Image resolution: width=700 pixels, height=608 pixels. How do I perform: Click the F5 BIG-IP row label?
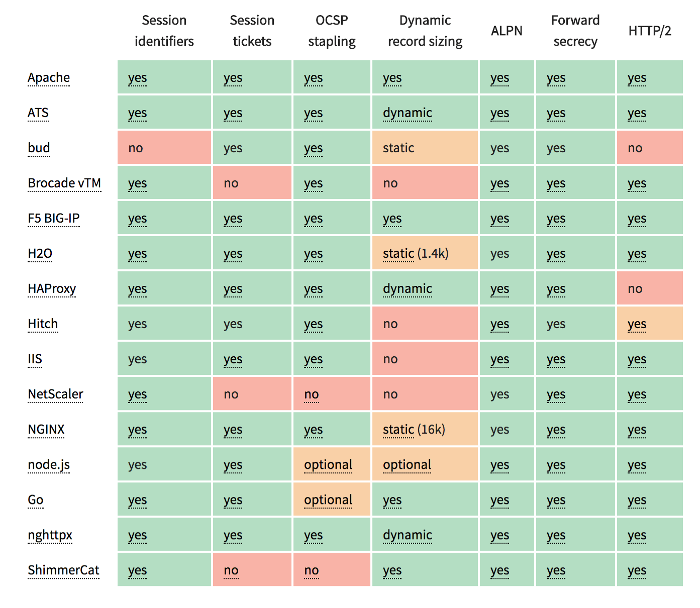[54, 219]
